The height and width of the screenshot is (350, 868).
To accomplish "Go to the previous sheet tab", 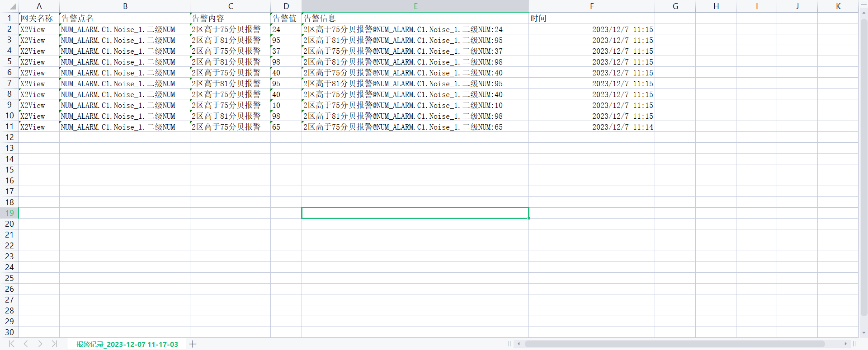I will [26, 344].
